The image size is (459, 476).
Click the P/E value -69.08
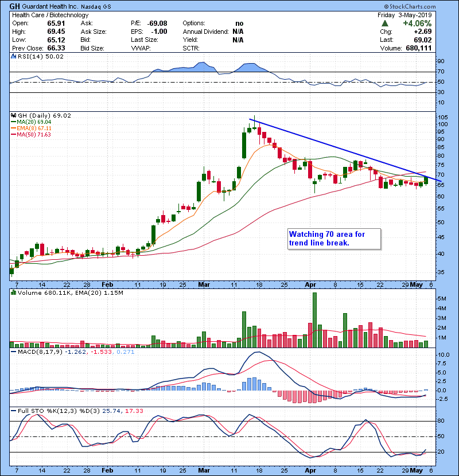pos(157,24)
